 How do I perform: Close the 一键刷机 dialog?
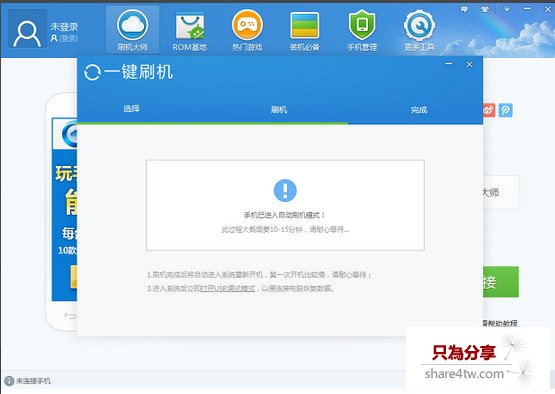469,64
